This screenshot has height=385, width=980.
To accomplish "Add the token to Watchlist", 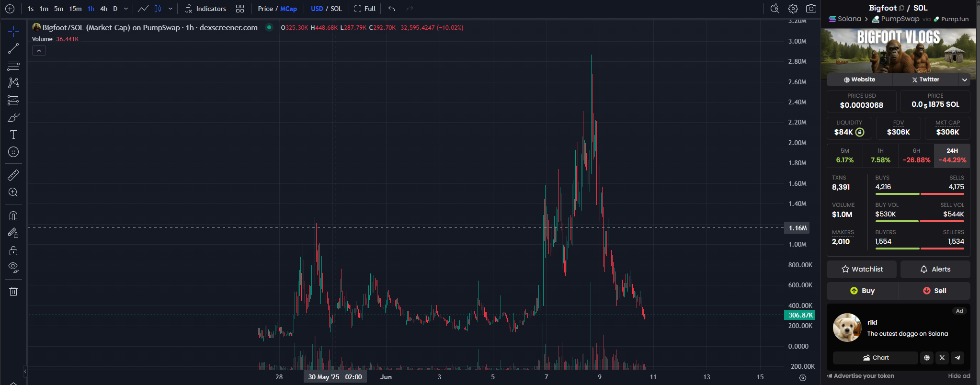I will coord(862,269).
